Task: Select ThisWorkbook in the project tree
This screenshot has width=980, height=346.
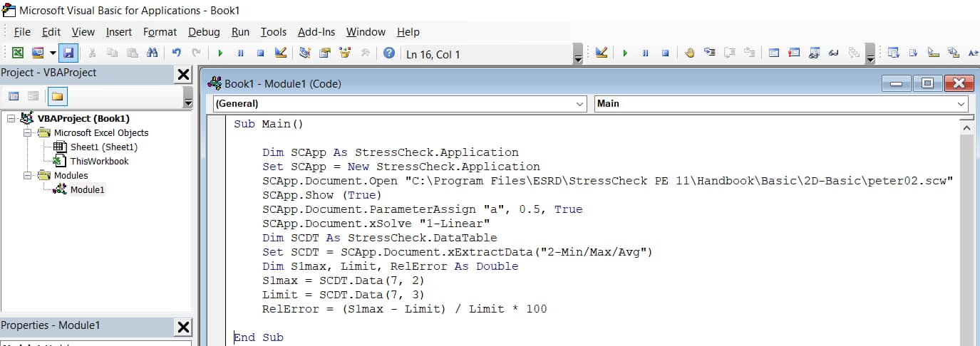Action: click(x=99, y=161)
